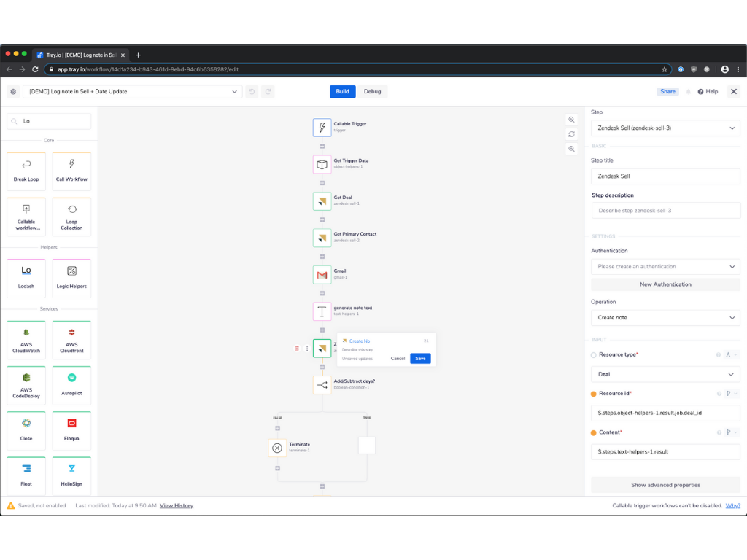Expand the Authentication dropdown

665,267
